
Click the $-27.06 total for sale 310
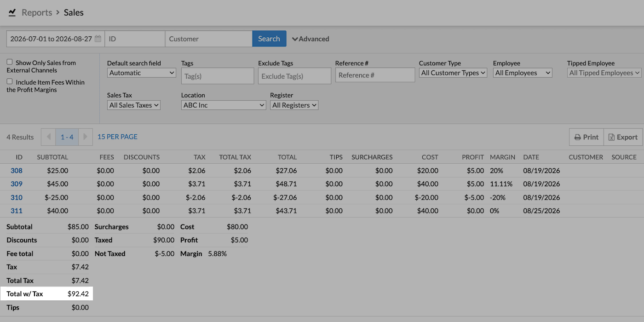(x=285, y=197)
